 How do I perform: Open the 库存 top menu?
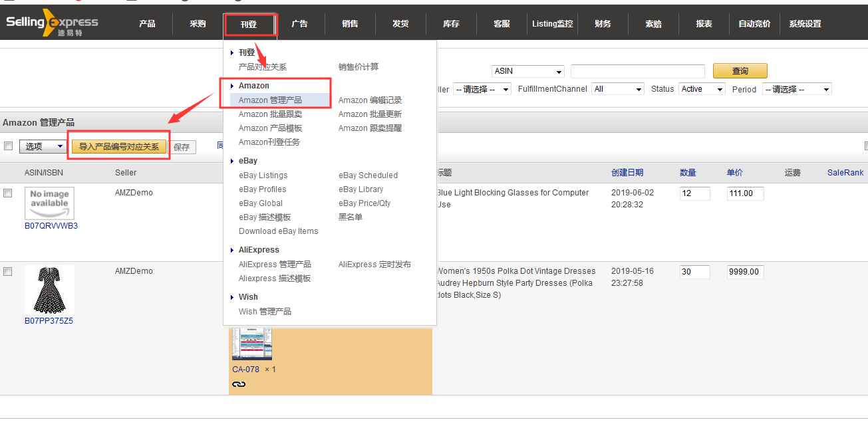tap(451, 24)
